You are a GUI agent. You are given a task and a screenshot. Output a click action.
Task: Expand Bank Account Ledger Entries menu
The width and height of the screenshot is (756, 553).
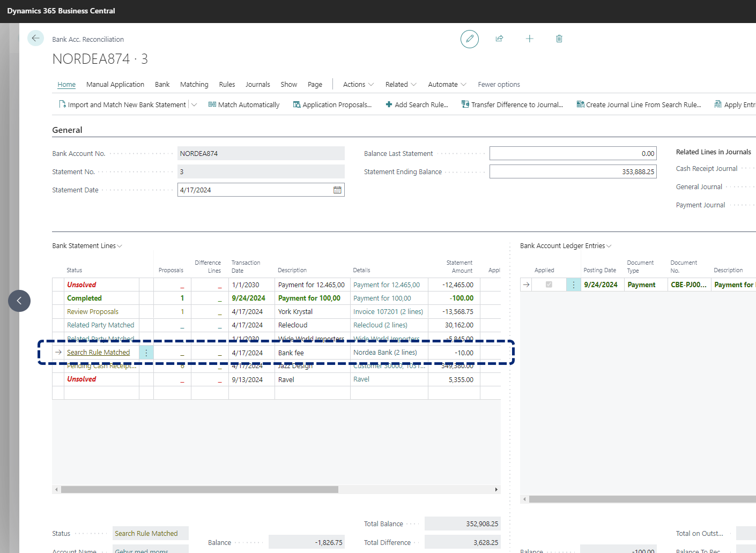tap(566, 245)
